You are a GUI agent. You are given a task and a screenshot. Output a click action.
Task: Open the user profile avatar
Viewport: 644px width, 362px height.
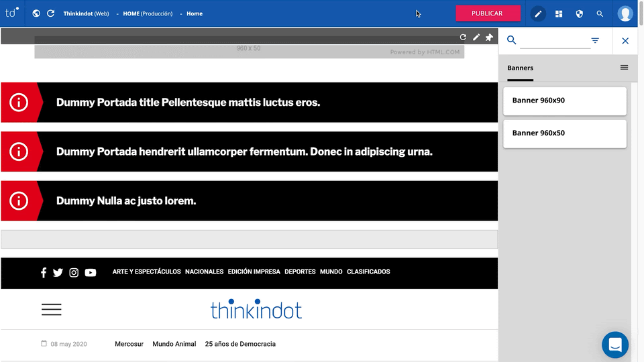click(x=625, y=13)
